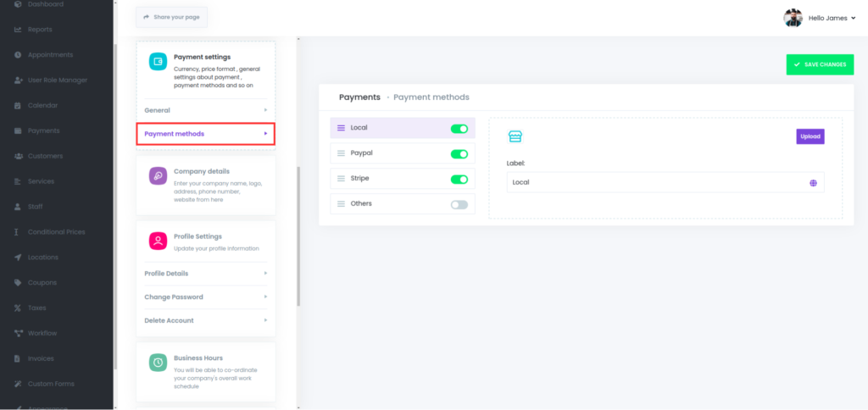
Task: Click the Save Changes button
Action: point(820,64)
